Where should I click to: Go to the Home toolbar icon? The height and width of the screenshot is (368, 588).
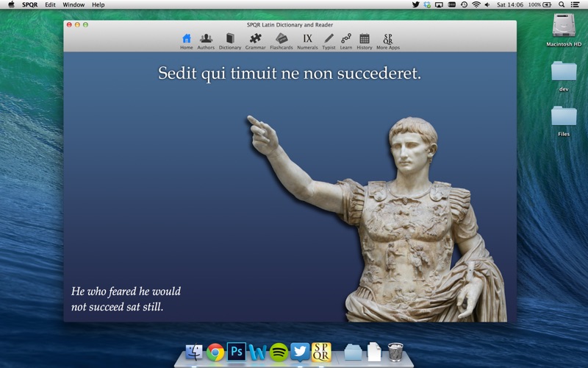click(x=187, y=41)
